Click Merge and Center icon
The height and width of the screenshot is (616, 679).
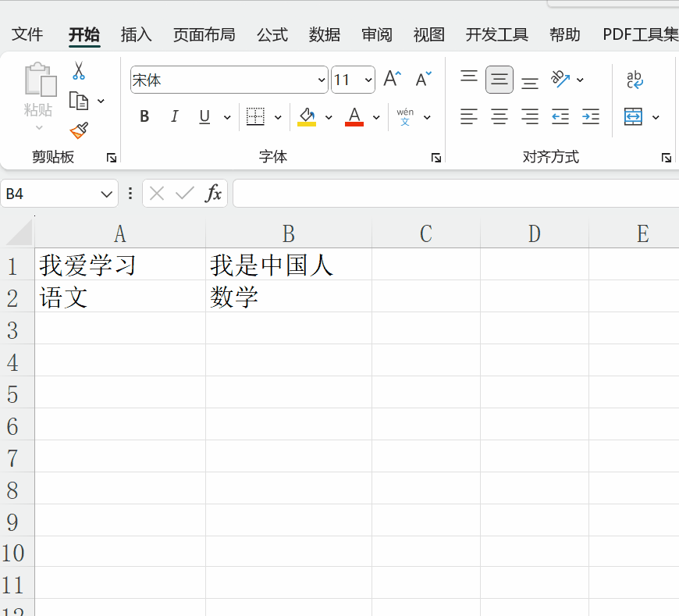[633, 116]
